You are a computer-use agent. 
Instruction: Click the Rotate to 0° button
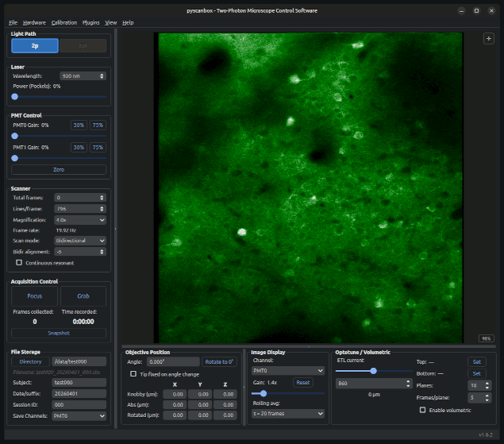219,361
